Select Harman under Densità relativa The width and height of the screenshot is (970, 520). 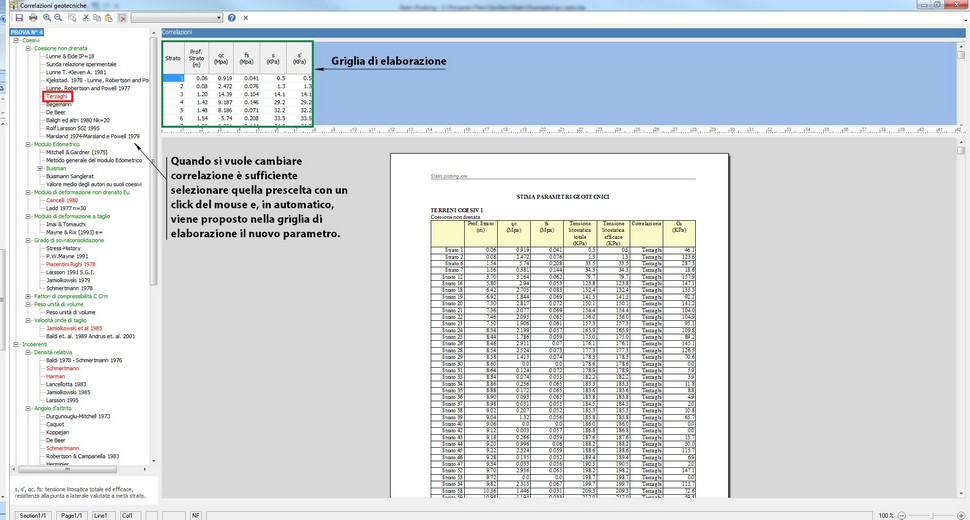pyautogui.click(x=55, y=377)
